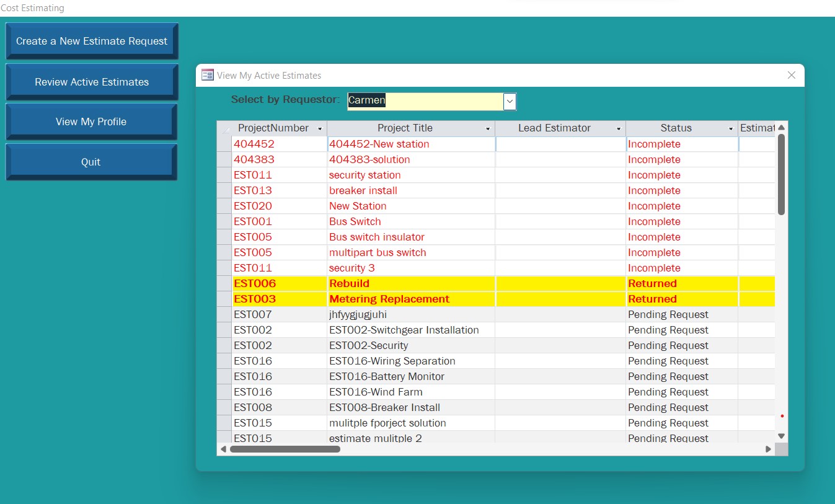Open the Project Title column filter arrow
This screenshot has width=835, height=504.
[488, 129]
